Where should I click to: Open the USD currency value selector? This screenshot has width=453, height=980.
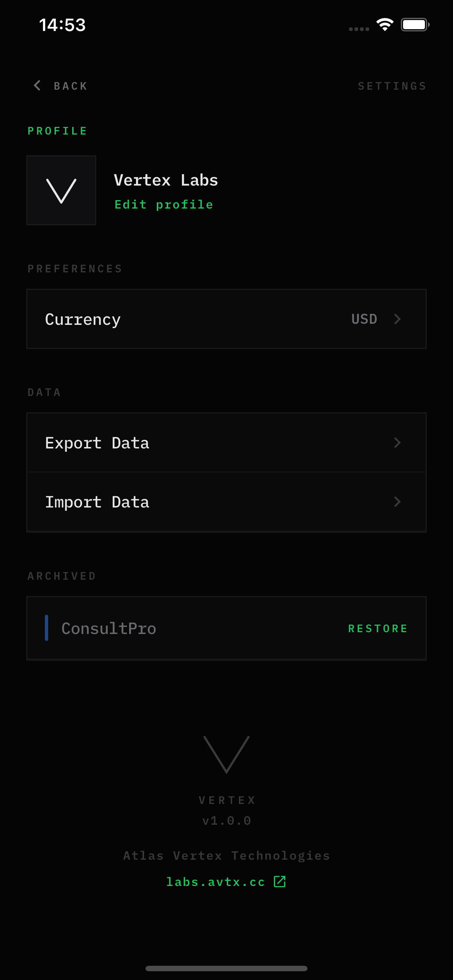coord(364,319)
